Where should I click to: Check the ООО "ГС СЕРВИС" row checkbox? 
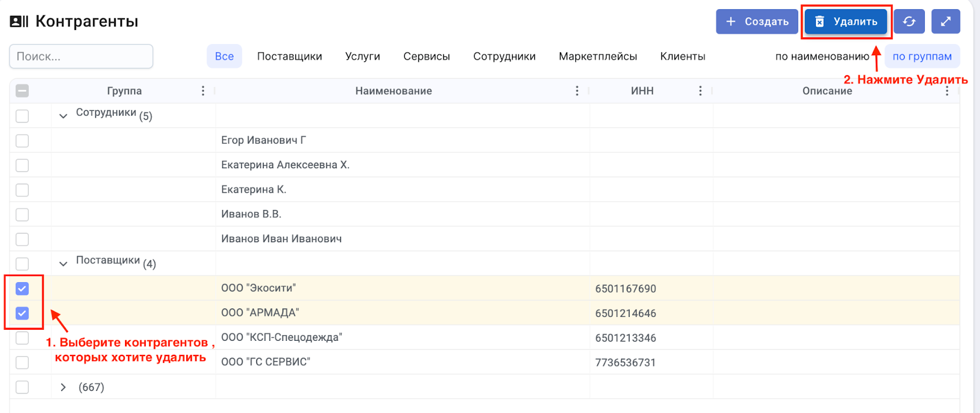tap(22, 362)
